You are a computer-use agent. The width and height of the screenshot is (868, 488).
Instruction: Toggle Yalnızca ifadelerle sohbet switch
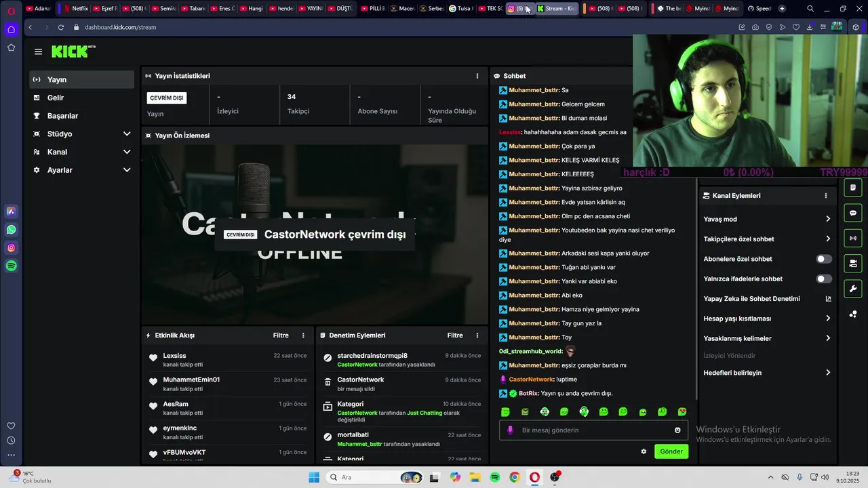(824, 279)
